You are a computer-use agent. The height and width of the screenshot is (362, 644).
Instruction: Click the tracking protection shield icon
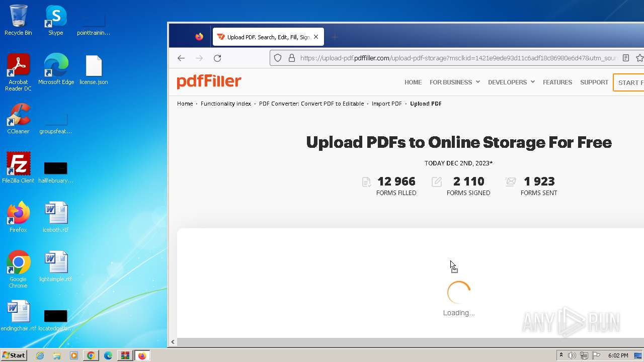click(278, 58)
